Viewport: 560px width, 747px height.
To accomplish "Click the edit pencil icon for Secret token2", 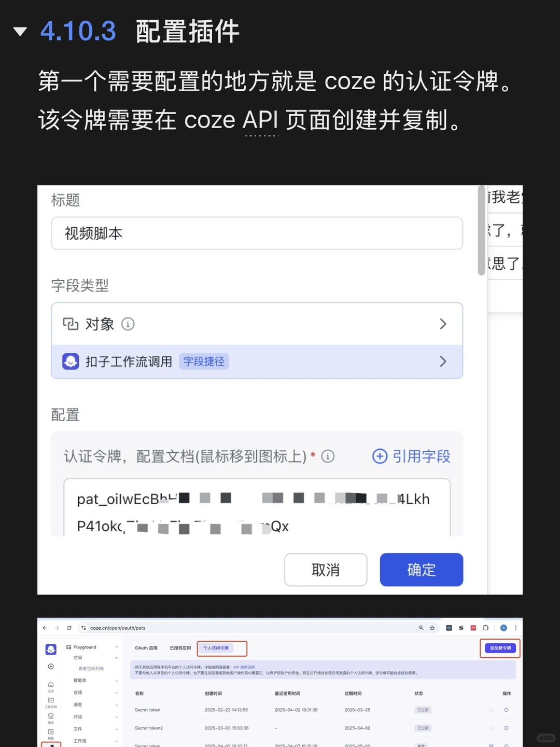I will (491, 728).
